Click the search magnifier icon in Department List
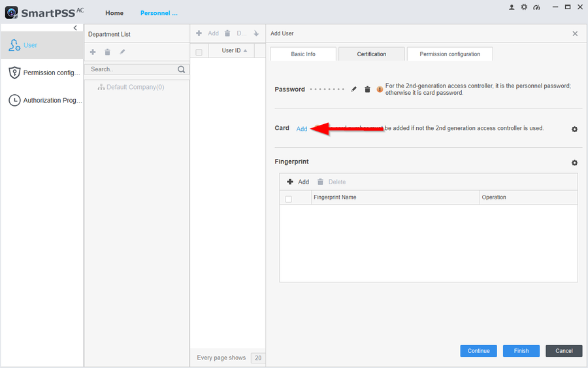Viewport: 588px width, 368px height. click(182, 69)
